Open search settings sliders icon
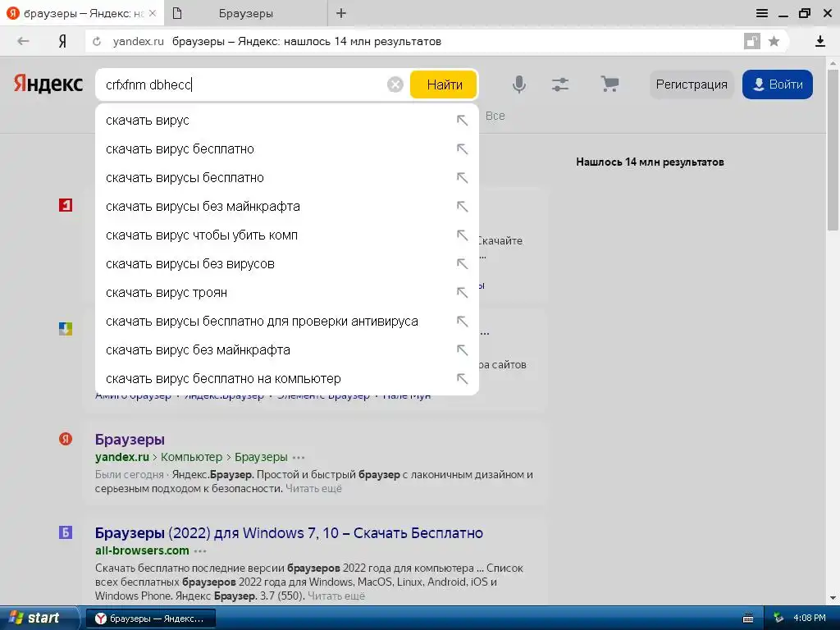The width and height of the screenshot is (840, 630). tap(560, 84)
